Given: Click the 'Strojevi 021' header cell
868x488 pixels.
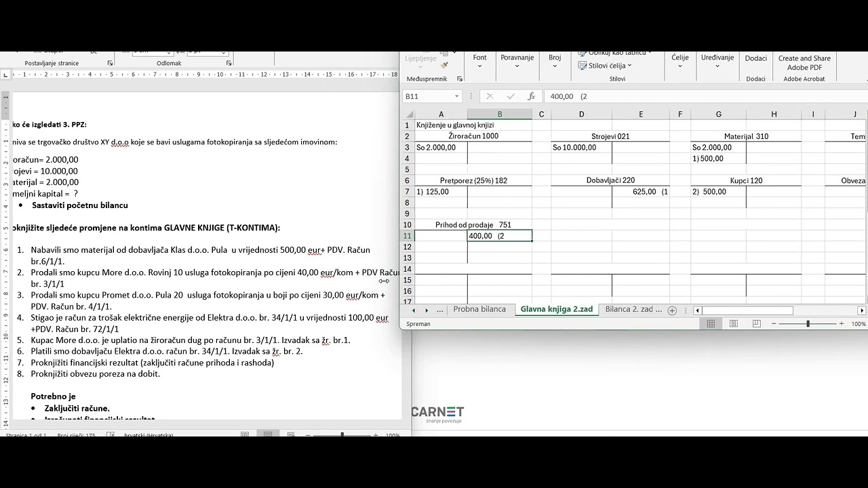Looking at the screenshot, I should pyautogui.click(x=610, y=136).
